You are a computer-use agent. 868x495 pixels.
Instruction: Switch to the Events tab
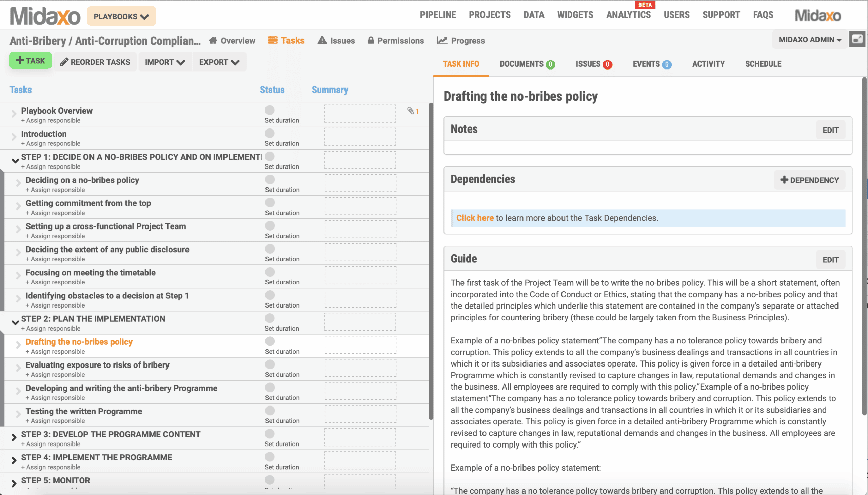pos(652,64)
